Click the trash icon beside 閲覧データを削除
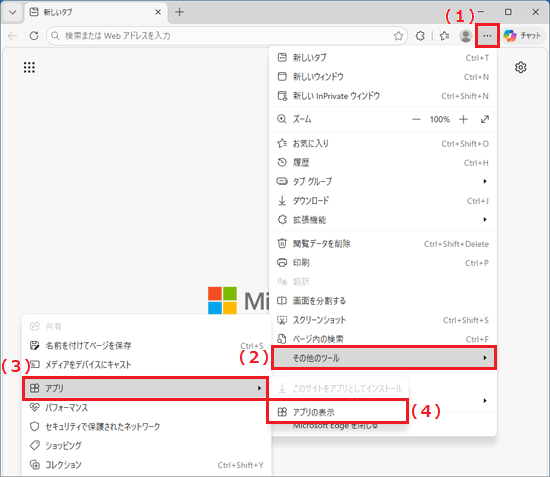The height and width of the screenshot is (477, 550). (x=282, y=243)
